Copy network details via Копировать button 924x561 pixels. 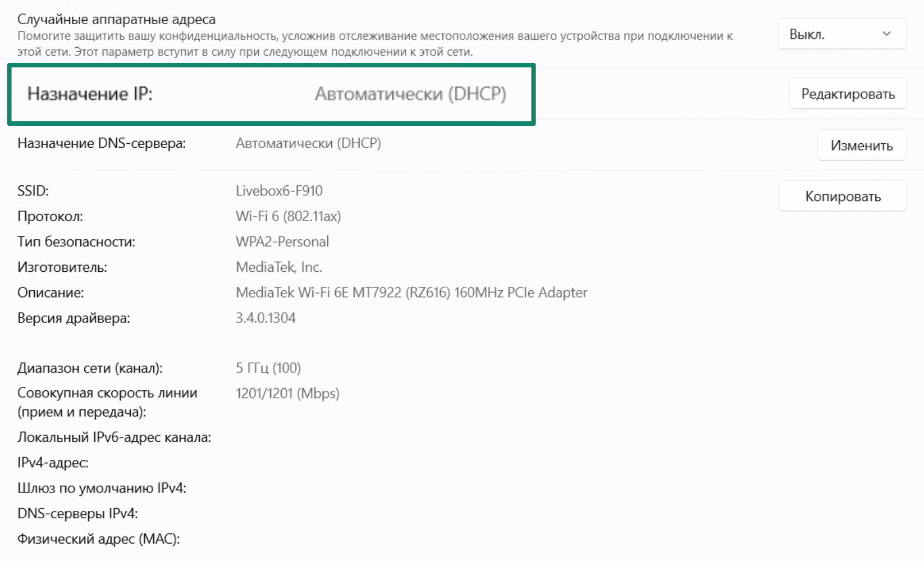(x=842, y=195)
